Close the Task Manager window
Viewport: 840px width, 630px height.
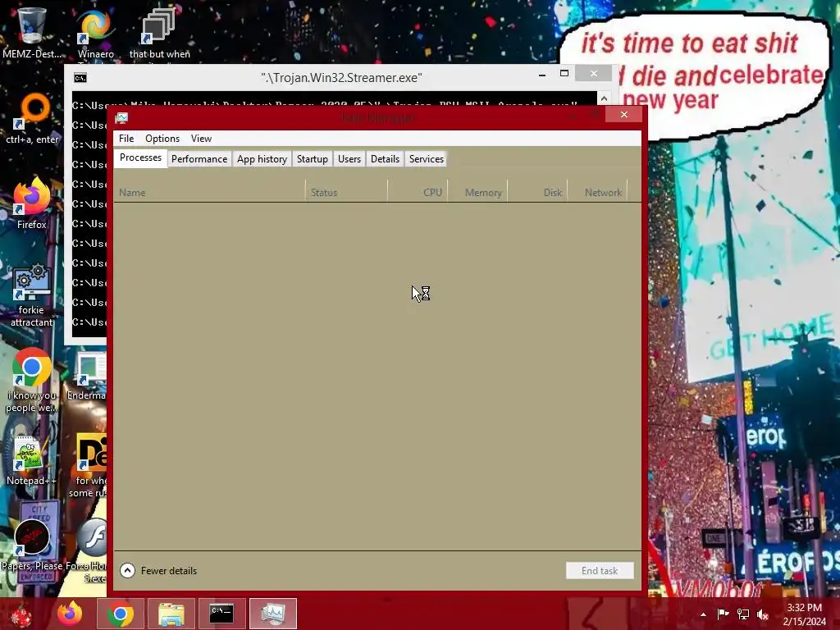tap(623, 115)
